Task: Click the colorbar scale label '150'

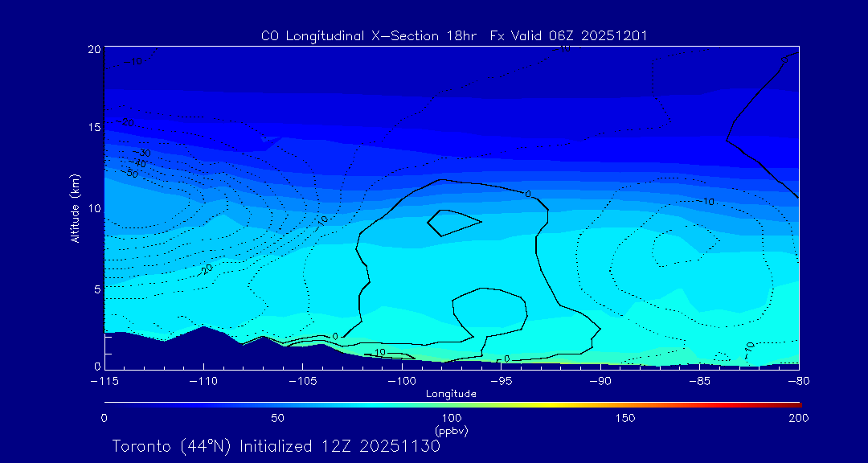Action: pyautogui.click(x=625, y=418)
